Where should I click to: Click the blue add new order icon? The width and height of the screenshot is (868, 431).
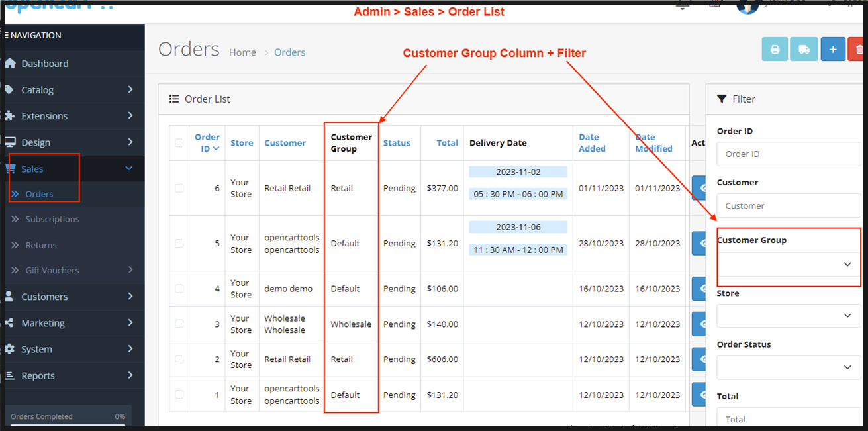pyautogui.click(x=833, y=48)
